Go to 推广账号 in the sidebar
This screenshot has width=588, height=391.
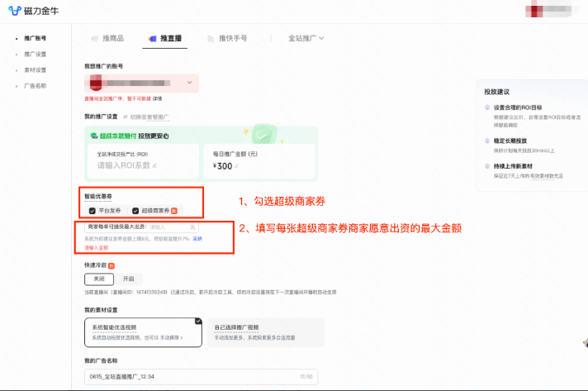[x=36, y=38]
